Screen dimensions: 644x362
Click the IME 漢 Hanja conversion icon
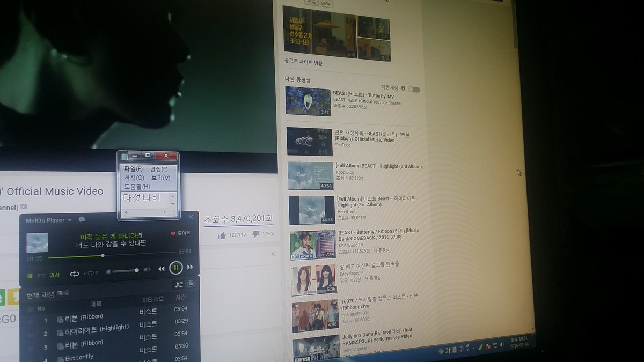click(455, 350)
